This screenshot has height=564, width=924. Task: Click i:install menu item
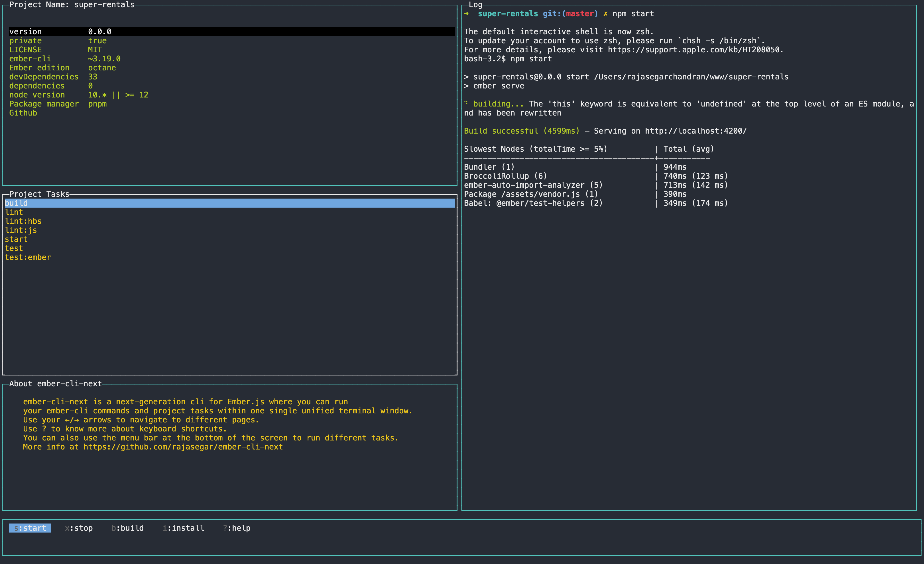(x=183, y=528)
